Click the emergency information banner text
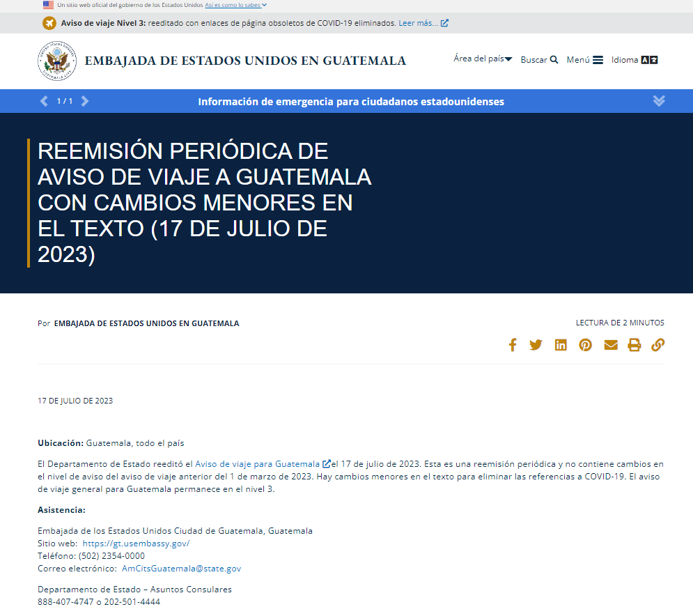Screen dimensions: 693x616 (352, 100)
